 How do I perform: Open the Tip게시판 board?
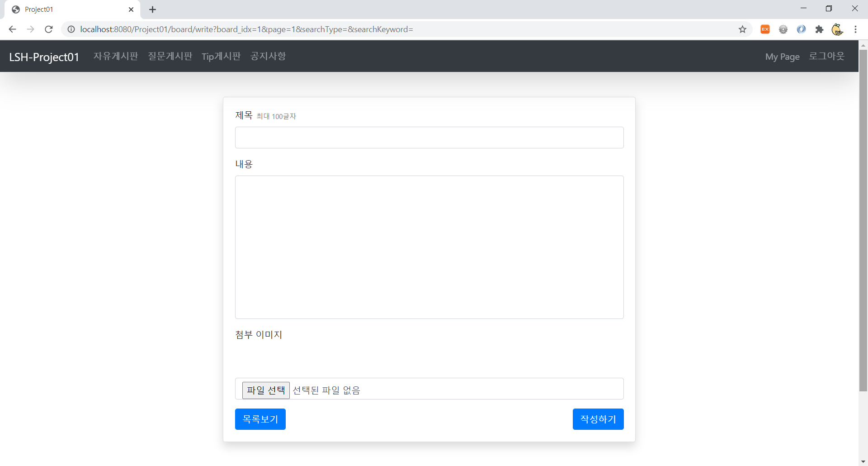coord(221,56)
